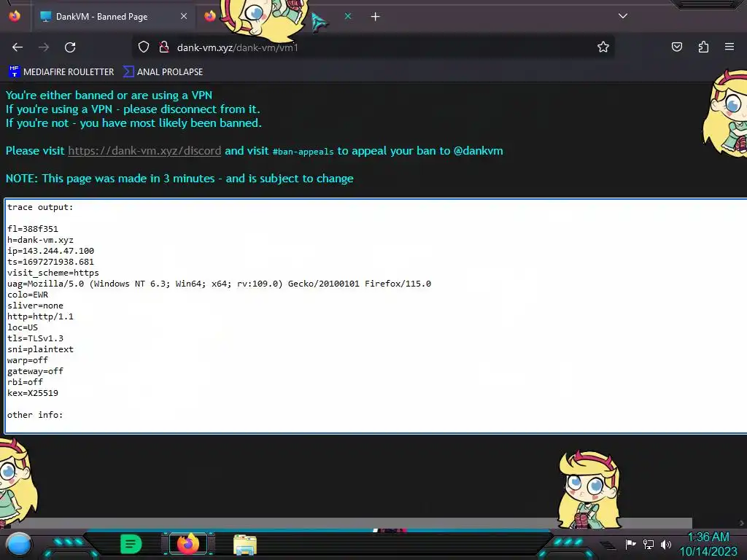Bookmark this page with star

[603, 47]
